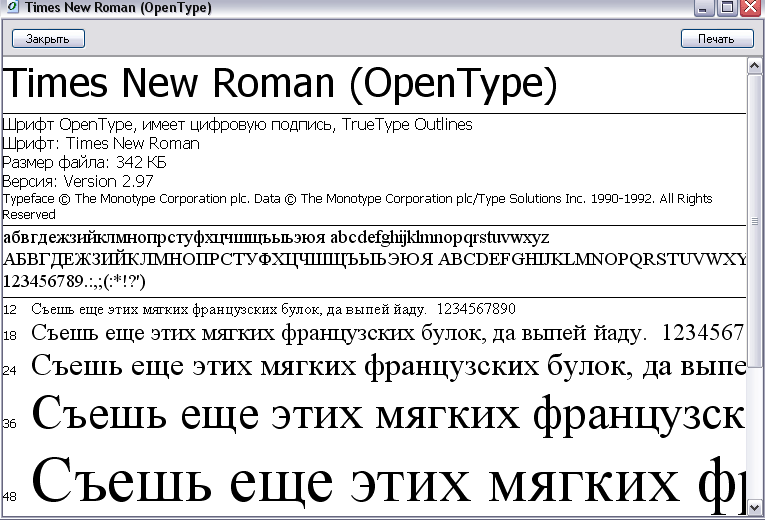Click the Закрыть button
The width and height of the screenshot is (765, 520).
tap(48, 39)
